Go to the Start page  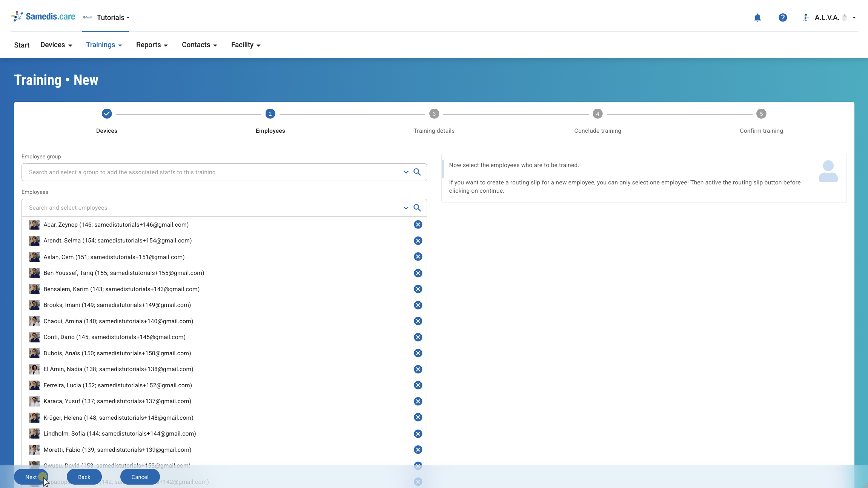pyautogui.click(x=22, y=45)
